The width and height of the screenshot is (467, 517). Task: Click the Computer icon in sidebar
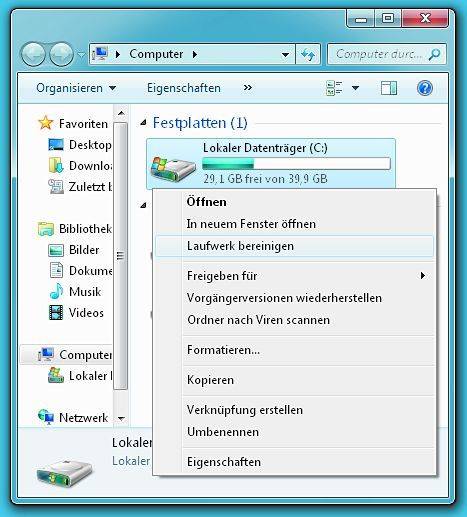pos(46,355)
